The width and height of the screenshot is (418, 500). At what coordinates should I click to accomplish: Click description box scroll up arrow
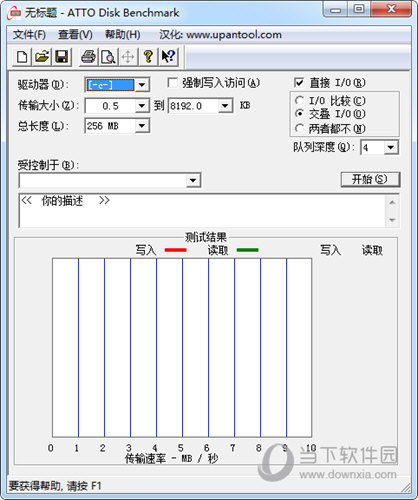tap(392, 202)
